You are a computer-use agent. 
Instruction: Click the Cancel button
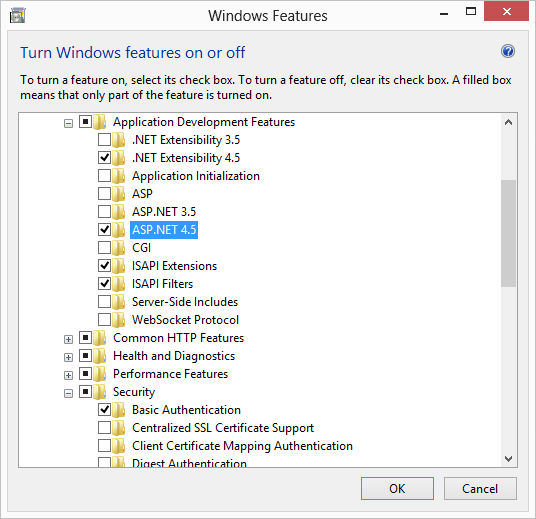click(480, 488)
